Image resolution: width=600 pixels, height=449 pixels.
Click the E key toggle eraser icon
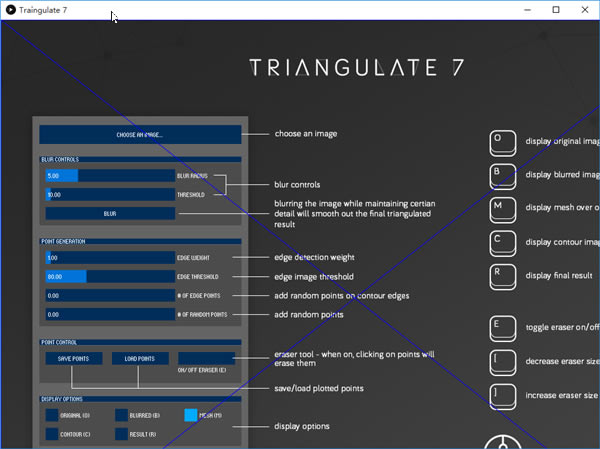coord(502,328)
